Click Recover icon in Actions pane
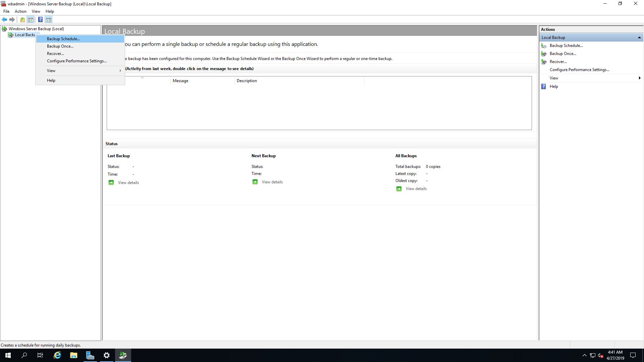Image resolution: width=644 pixels, height=362 pixels. pyautogui.click(x=544, y=62)
